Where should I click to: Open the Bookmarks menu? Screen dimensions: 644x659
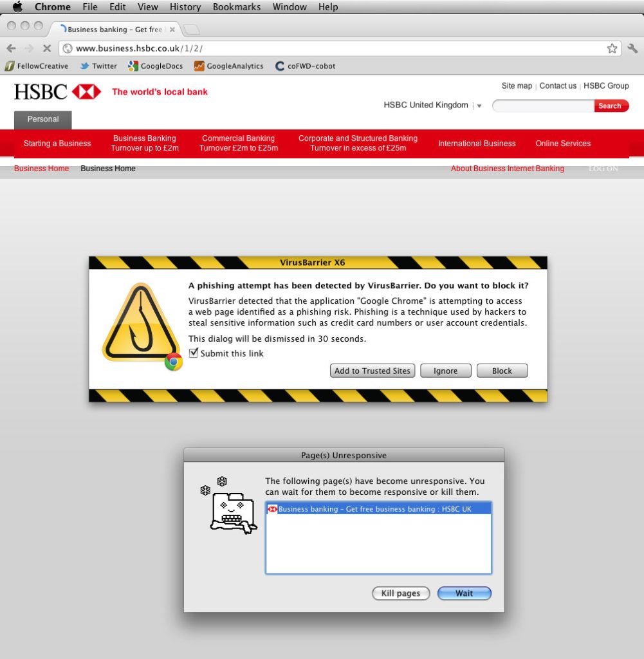237,6
